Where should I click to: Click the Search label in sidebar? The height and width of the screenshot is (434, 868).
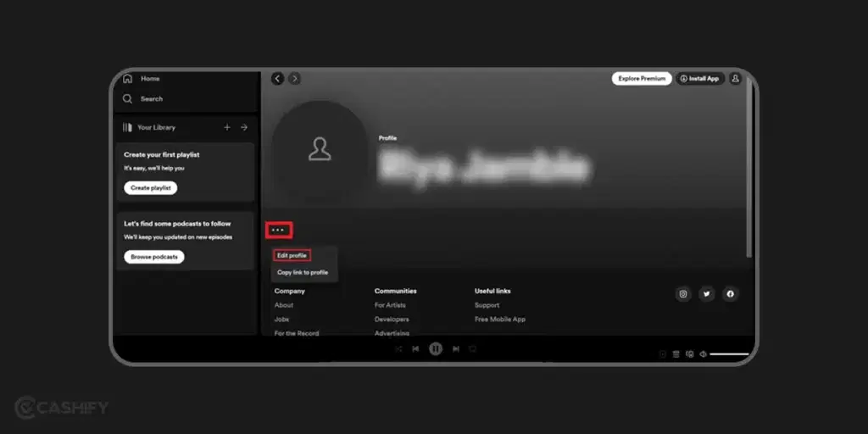[x=152, y=99]
